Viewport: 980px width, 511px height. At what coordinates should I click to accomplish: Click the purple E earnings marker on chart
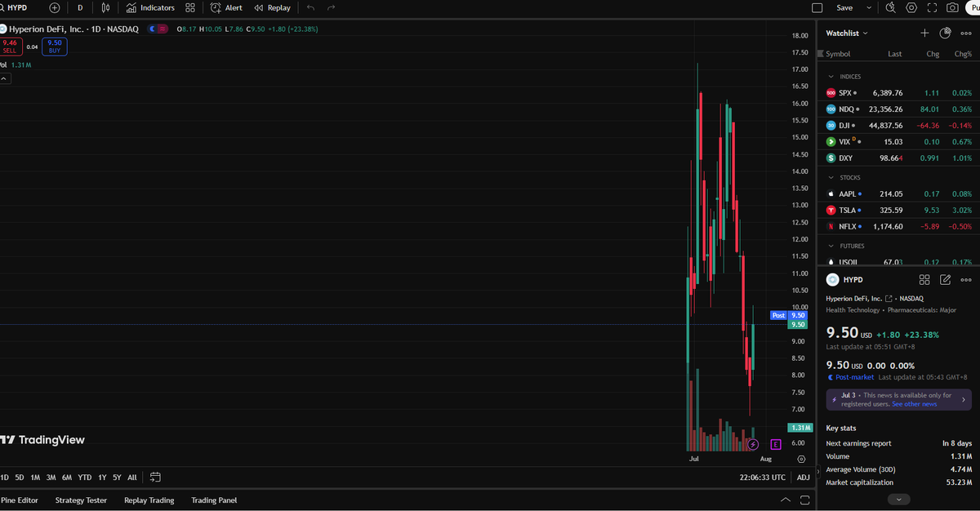coord(776,445)
